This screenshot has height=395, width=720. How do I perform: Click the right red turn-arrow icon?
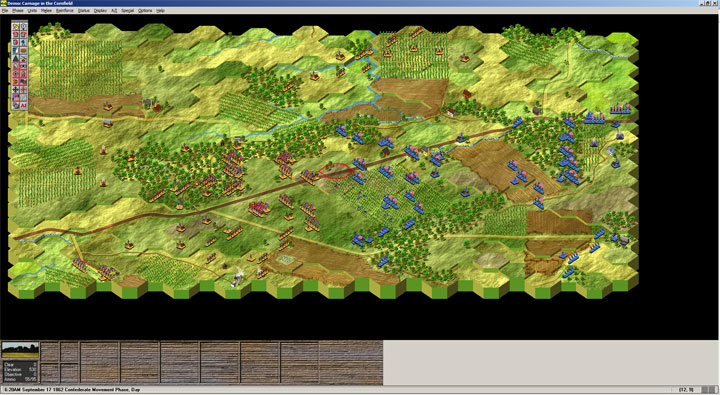pyautogui.click(x=23, y=34)
